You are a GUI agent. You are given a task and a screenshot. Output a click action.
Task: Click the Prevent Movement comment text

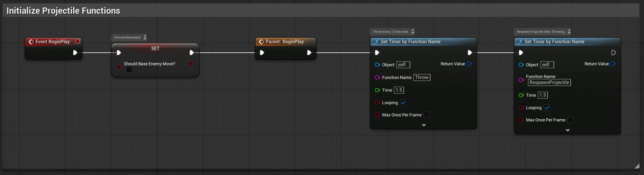click(x=127, y=37)
